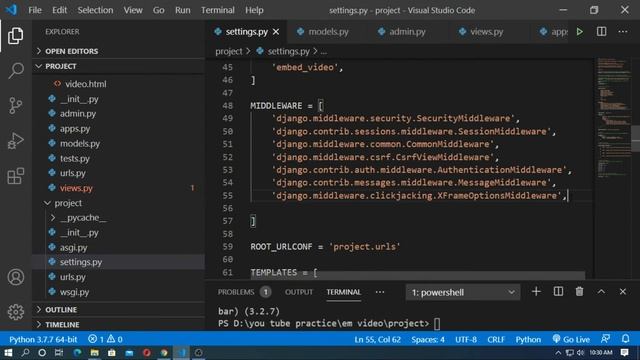Image resolution: width=640 pixels, height=360 pixels.
Task: Open the Accounts menu icon
Action: (x=16, y=277)
